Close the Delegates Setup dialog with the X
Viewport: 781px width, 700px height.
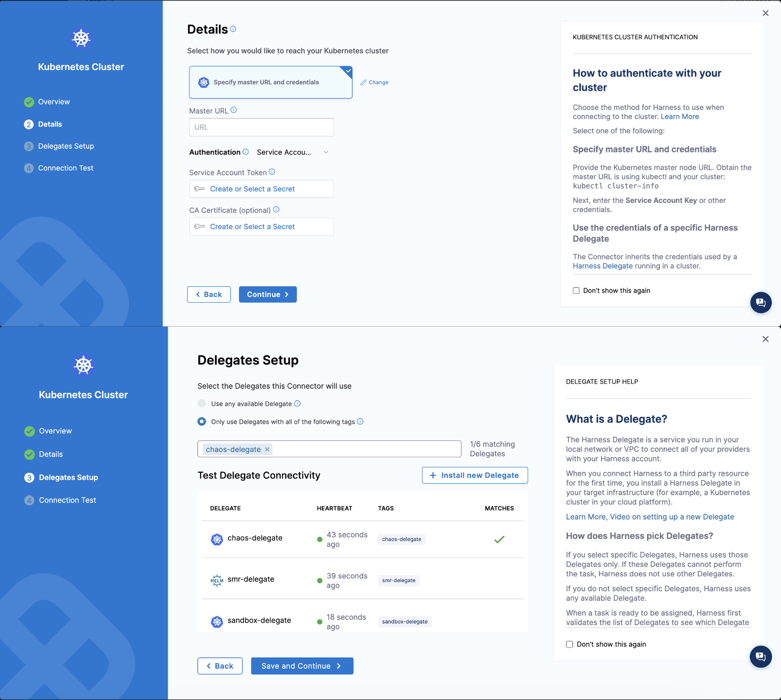[766, 339]
